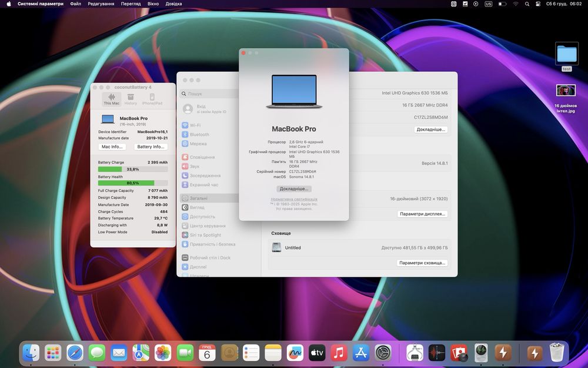The width and height of the screenshot is (588, 368).
Task: Click Параметри сховища... button
Action: [x=422, y=263]
